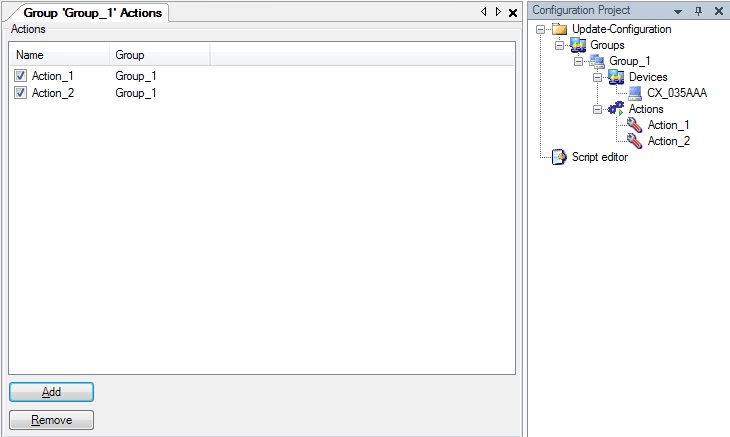Select the Groups label in the tree

point(607,45)
